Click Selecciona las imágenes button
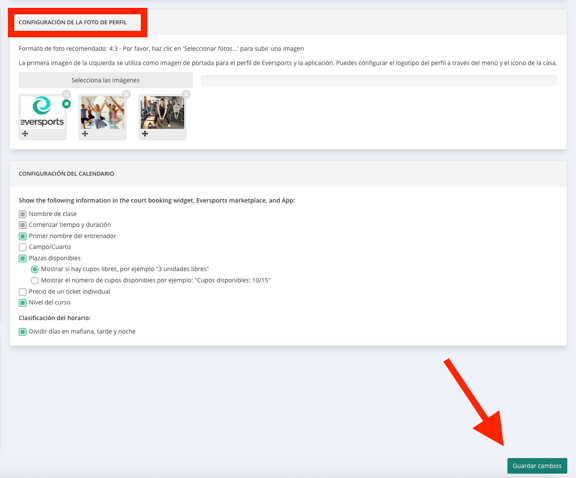The width and height of the screenshot is (576, 478). coord(105,80)
